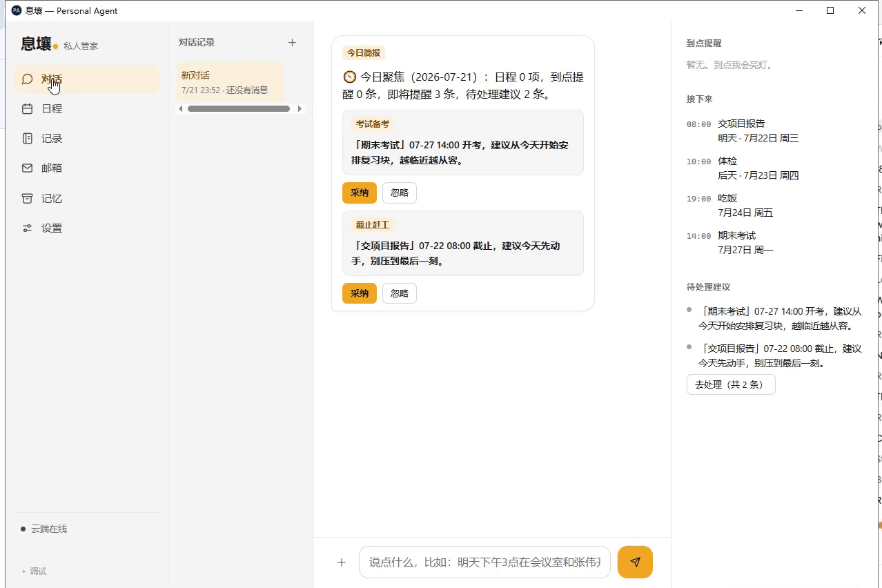Screen dimensions: 882x588
Task: Focus the message input field
Action: coord(484,562)
